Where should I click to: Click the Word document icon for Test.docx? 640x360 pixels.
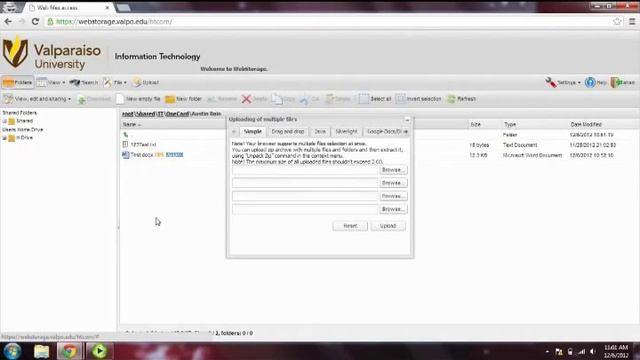coord(126,155)
